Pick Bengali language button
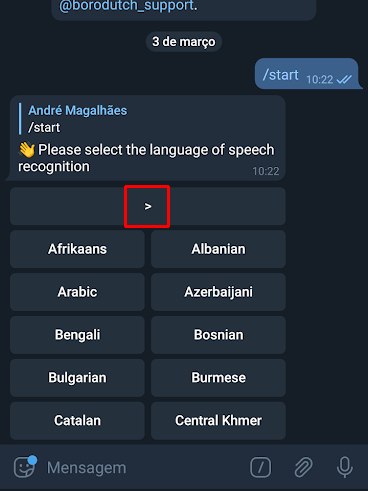Image resolution: width=368 pixels, height=491 pixels. (x=77, y=335)
